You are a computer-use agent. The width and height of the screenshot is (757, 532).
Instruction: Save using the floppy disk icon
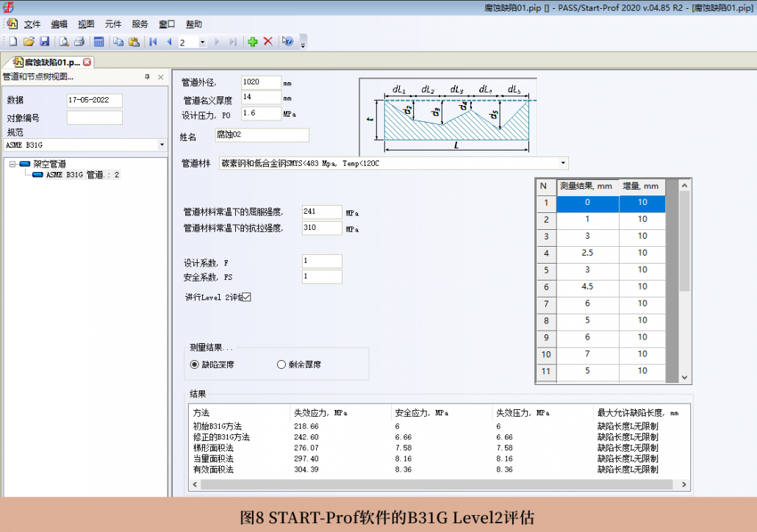tap(44, 42)
